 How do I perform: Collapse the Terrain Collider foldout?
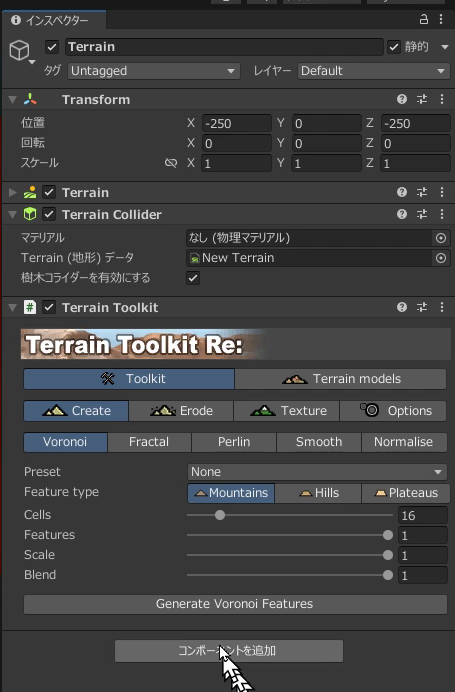(x=13, y=214)
